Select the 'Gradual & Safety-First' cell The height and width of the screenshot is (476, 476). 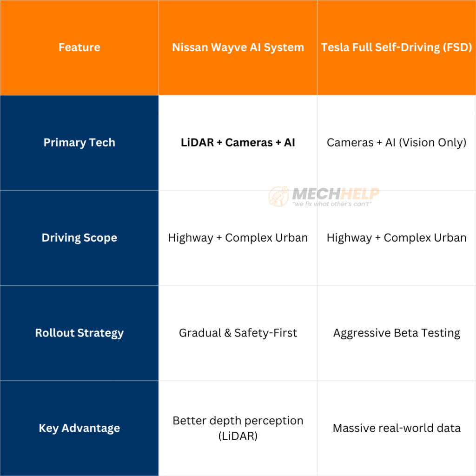(238, 333)
